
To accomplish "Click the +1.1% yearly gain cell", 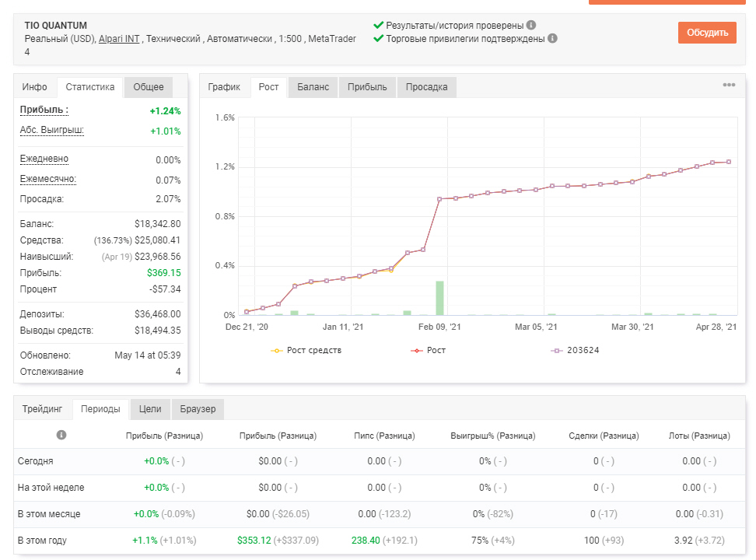I will 164,541.
